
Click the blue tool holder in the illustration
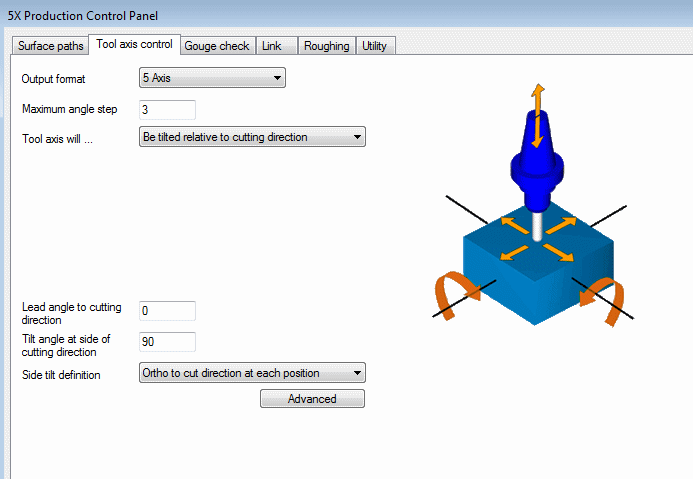[x=537, y=160]
